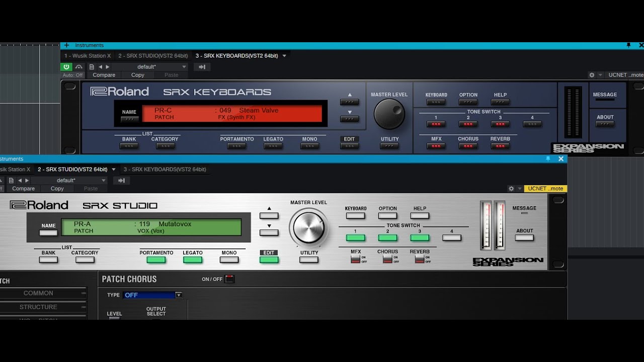The width and height of the screenshot is (644, 362).
Task: Open the default* preset dropdown in SRX Keyboards window
Action: pyautogui.click(x=150, y=67)
